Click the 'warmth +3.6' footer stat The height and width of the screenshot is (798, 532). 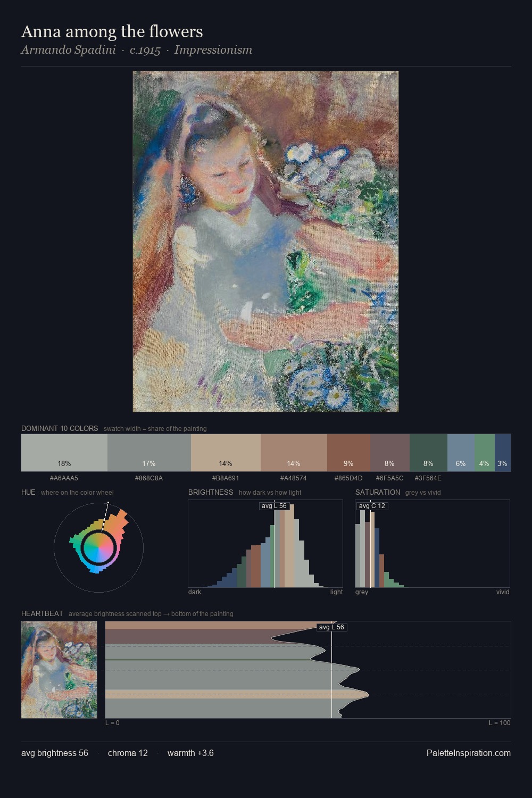tap(190, 753)
